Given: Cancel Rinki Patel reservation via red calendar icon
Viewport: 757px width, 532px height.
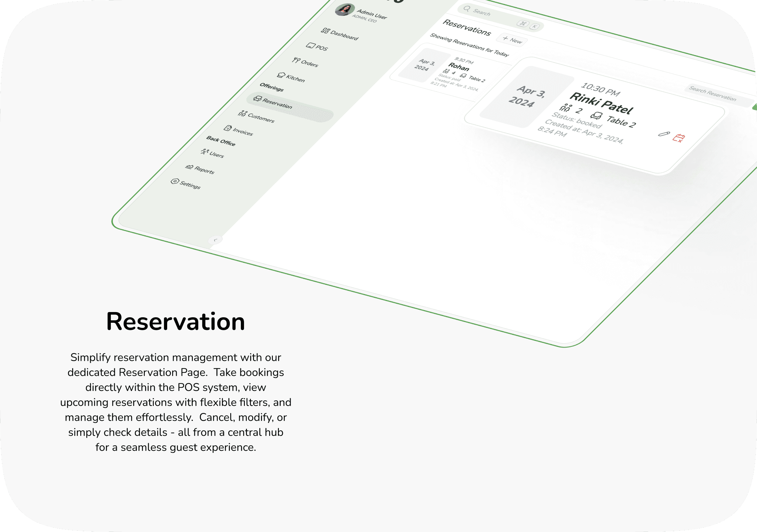Looking at the screenshot, I should coord(679,138).
